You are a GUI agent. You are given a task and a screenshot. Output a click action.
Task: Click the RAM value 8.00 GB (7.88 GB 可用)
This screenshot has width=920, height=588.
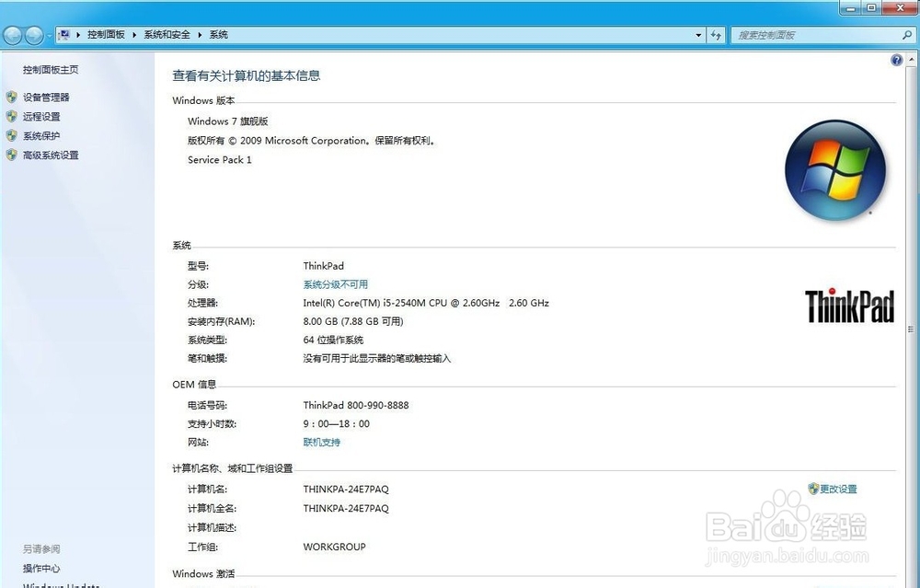coord(353,321)
